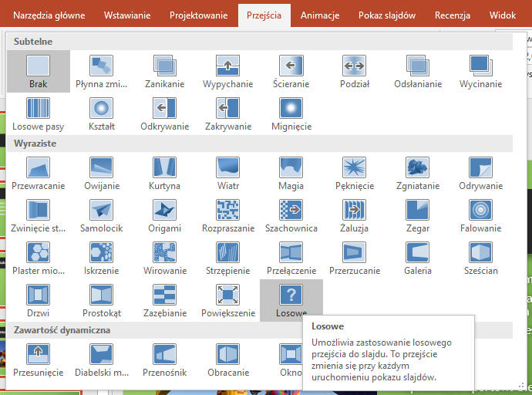Select the Losowe random transition
The width and height of the screenshot is (532, 395).
[291, 300]
